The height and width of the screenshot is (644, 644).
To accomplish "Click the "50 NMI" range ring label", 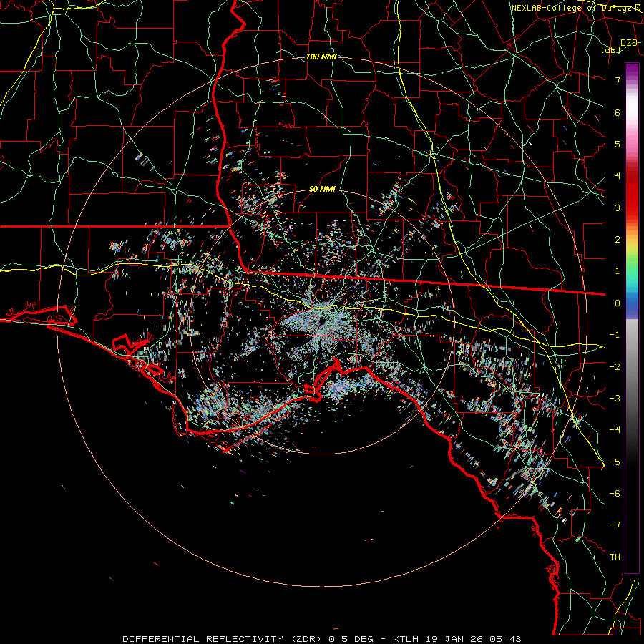I will (x=322, y=189).
